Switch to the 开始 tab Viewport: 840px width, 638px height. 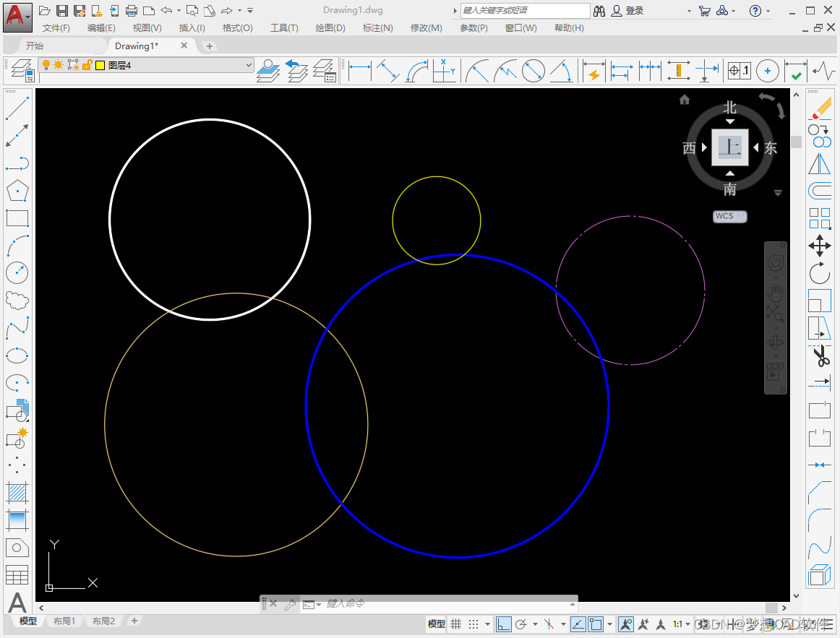point(35,46)
